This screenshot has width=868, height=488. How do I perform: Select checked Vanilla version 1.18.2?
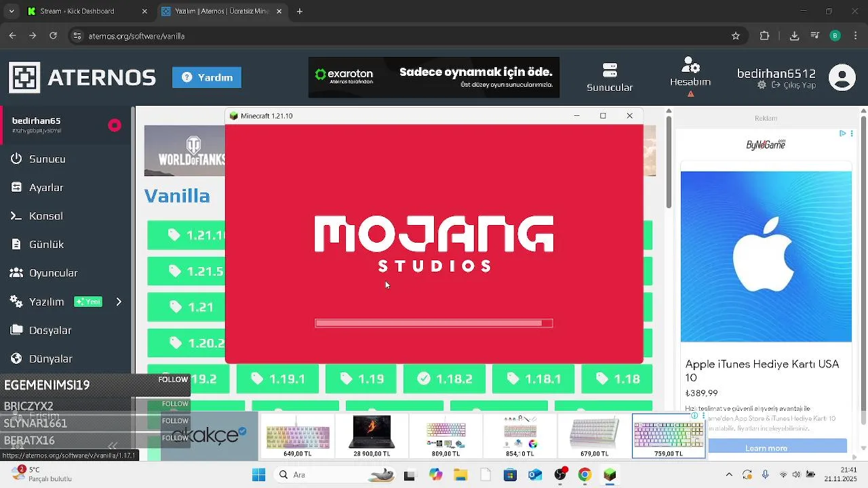click(x=444, y=379)
